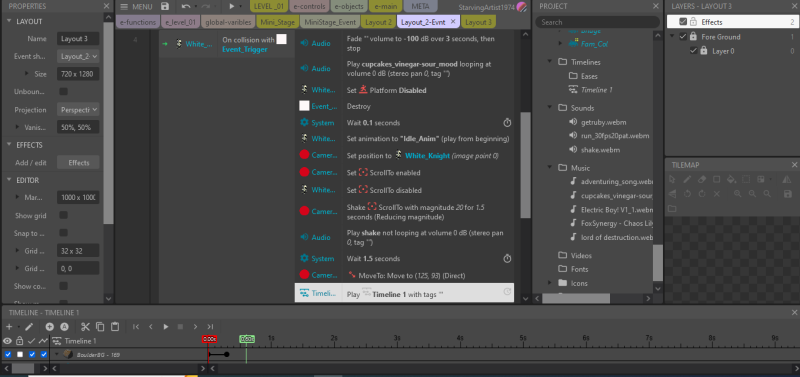Cut the selection in timeline toolbar
This screenshot has height=377, width=800.
(x=85, y=326)
